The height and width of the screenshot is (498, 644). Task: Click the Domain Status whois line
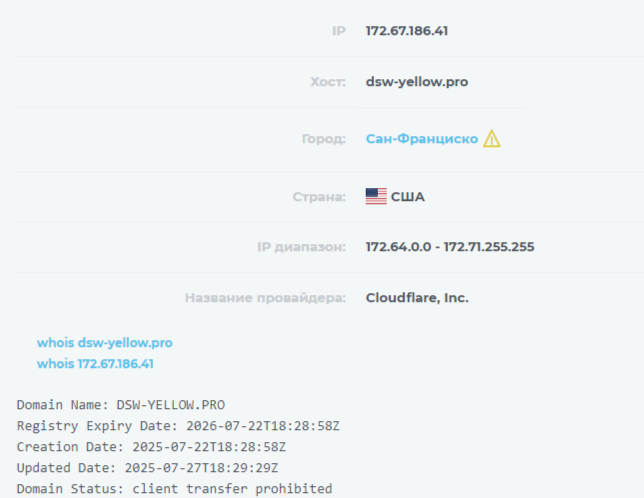174,489
